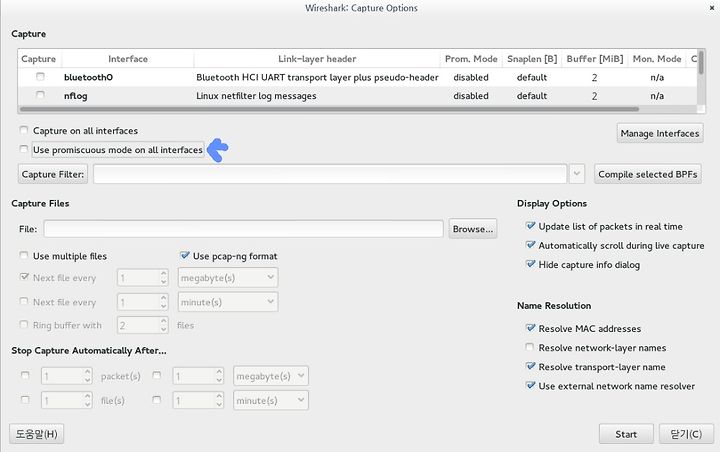
Task: Check stop after minute(s) checkbox
Action: point(157,400)
